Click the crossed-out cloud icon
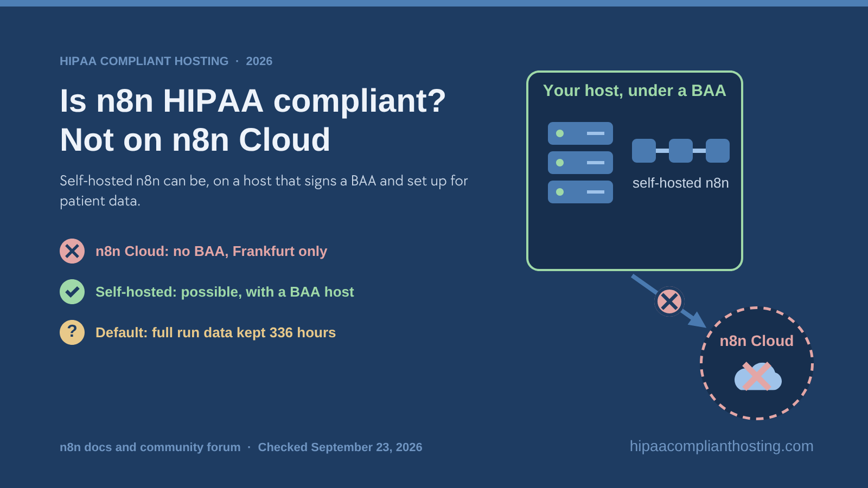This screenshot has height=488, width=868. (x=758, y=376)
